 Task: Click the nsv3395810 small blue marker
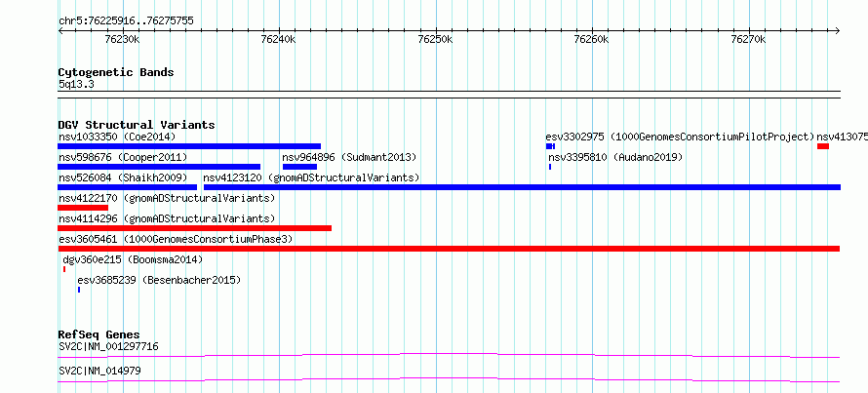click(x=550, y=167)
